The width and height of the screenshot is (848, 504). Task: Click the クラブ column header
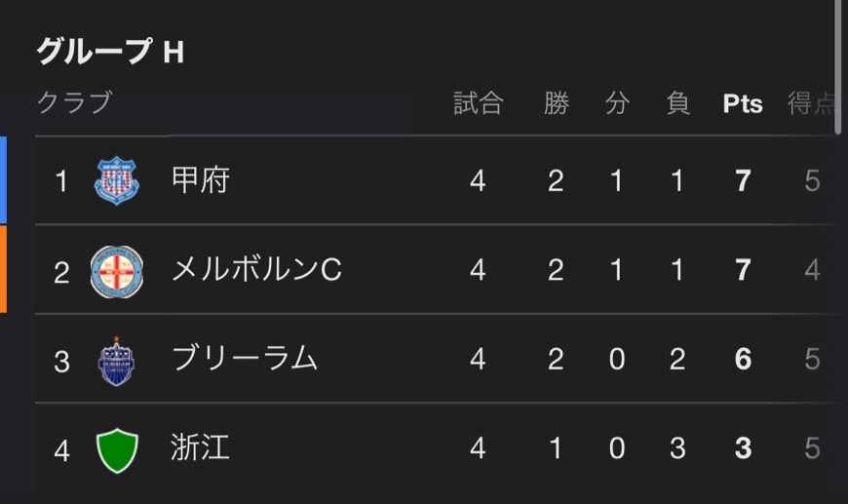tap(75, 102)
